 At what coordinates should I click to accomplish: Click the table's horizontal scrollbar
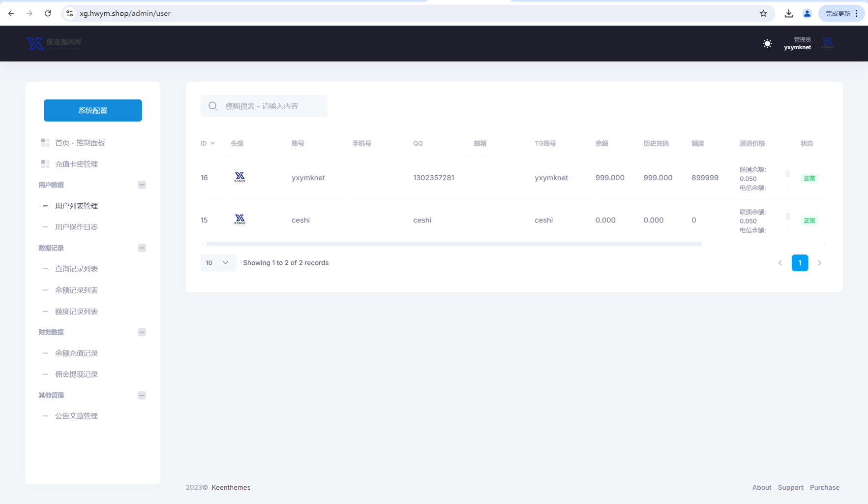[x=453, y=244]
